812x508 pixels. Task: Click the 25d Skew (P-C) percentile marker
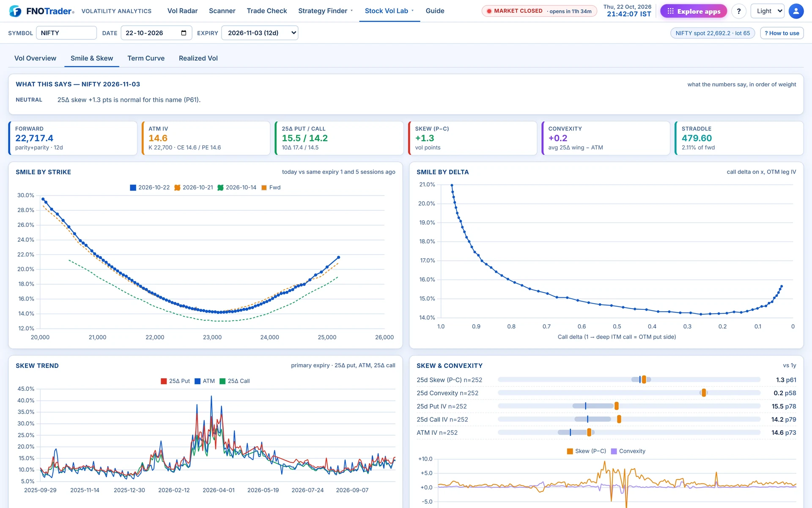point(644,380)
